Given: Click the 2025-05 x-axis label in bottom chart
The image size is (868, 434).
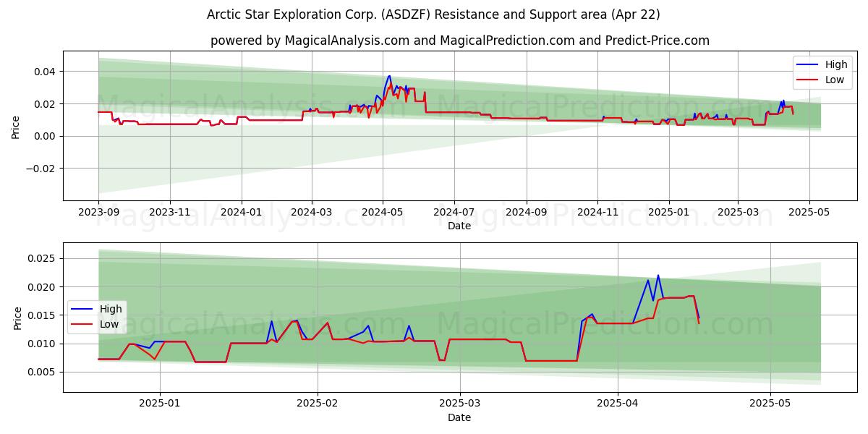Looking at the screenshot, I should pyautogui.click(x=770, y=404).
